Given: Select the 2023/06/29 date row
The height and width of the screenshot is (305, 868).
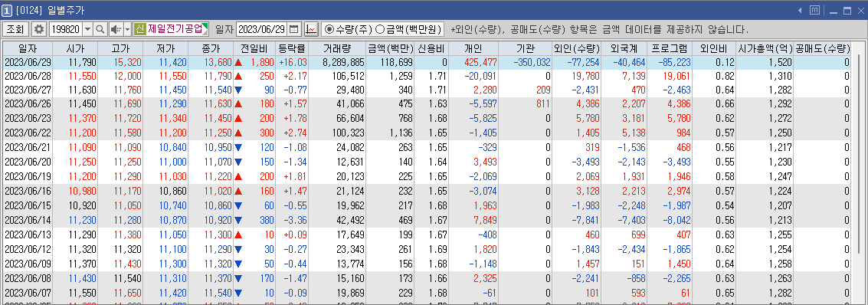Looking at the screenshot, I should click(427, 63).
